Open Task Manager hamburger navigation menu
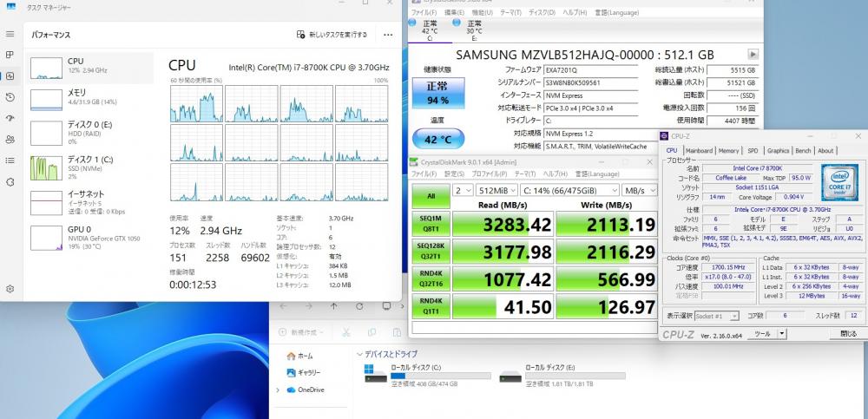This screenshot has width=868, height=419. (10, 35)
